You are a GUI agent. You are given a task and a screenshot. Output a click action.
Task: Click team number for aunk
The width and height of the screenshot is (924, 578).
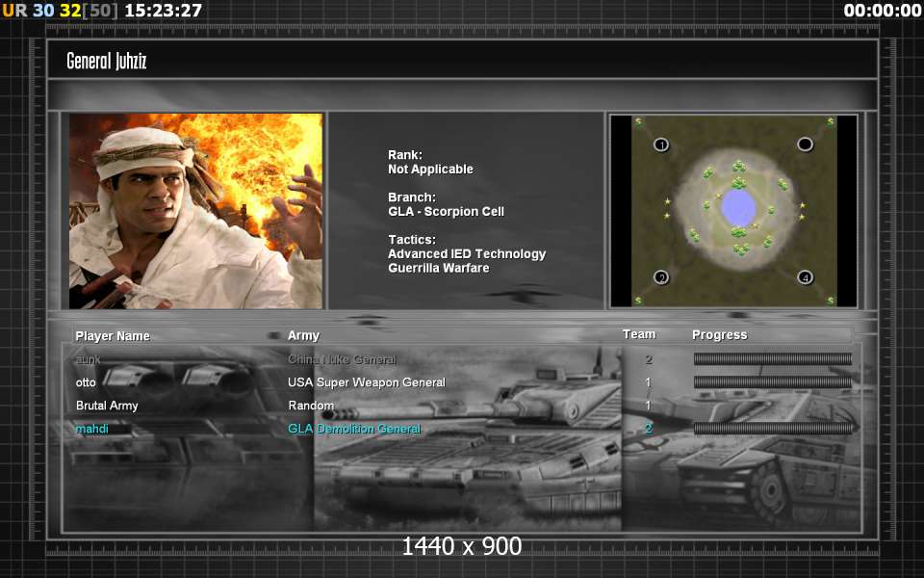(648, 359)
